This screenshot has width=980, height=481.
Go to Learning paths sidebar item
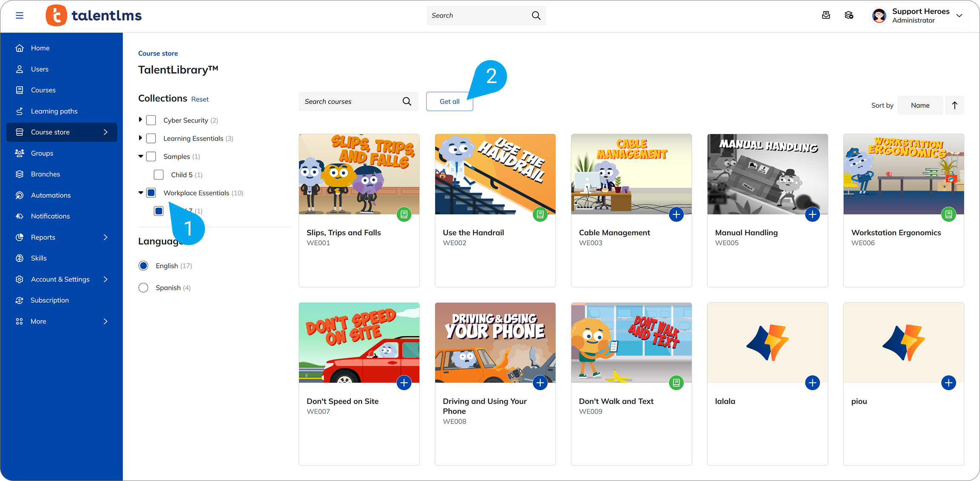(54, 111)
